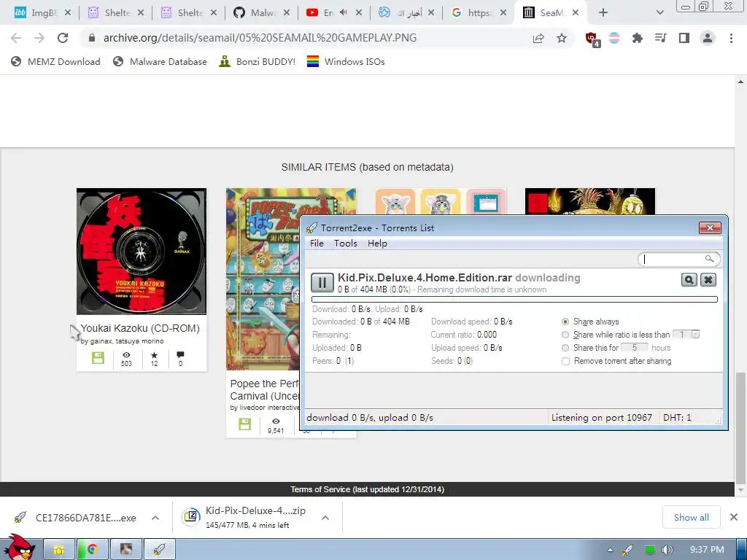Screen dimensions: 747x560
Task: Open a new tab with plus button
Action: point(603,13)
